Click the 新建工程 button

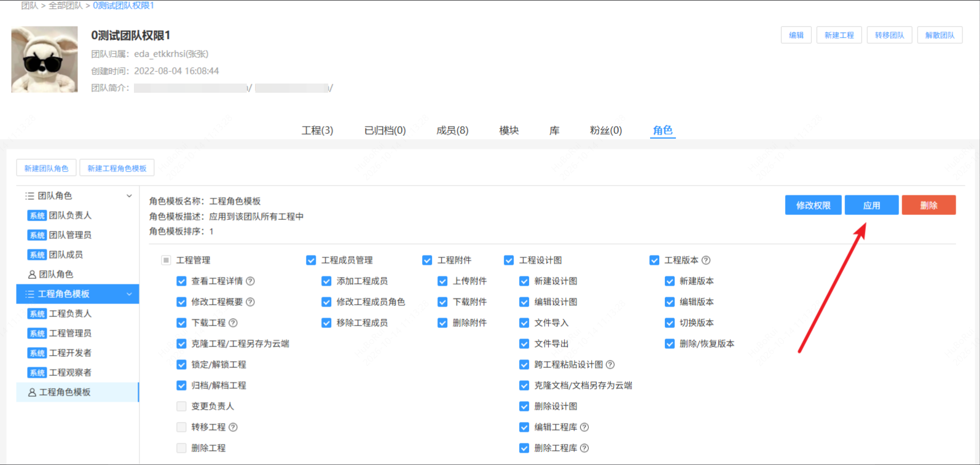point(839,35)
